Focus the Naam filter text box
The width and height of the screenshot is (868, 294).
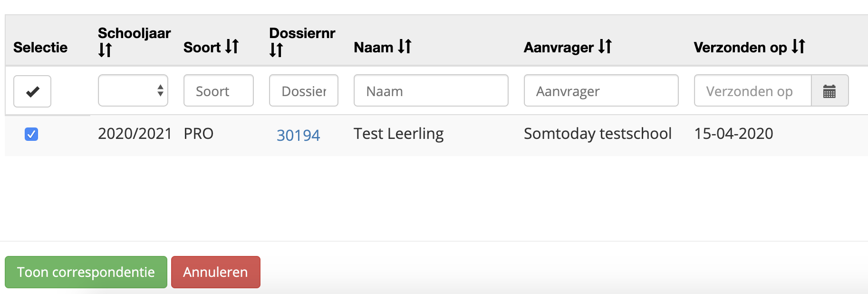[x=431, y=90]
